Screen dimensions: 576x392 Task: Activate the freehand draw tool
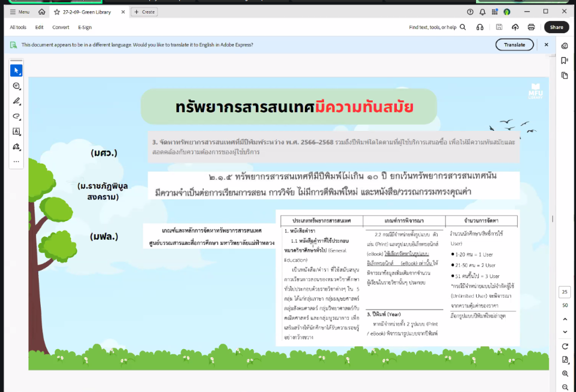[16, 116]
